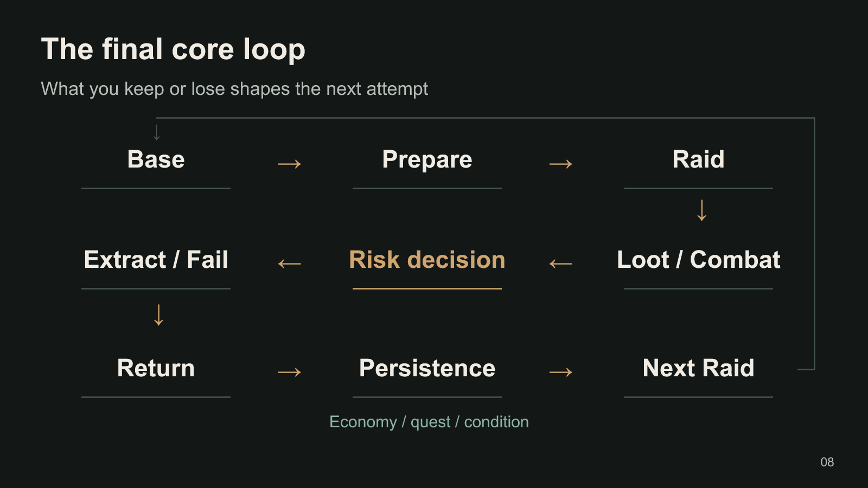Click the left arrow between Risk decision and Extract / Fail
The height and width of the screenshot is (488, 868).
click(290, 264)
